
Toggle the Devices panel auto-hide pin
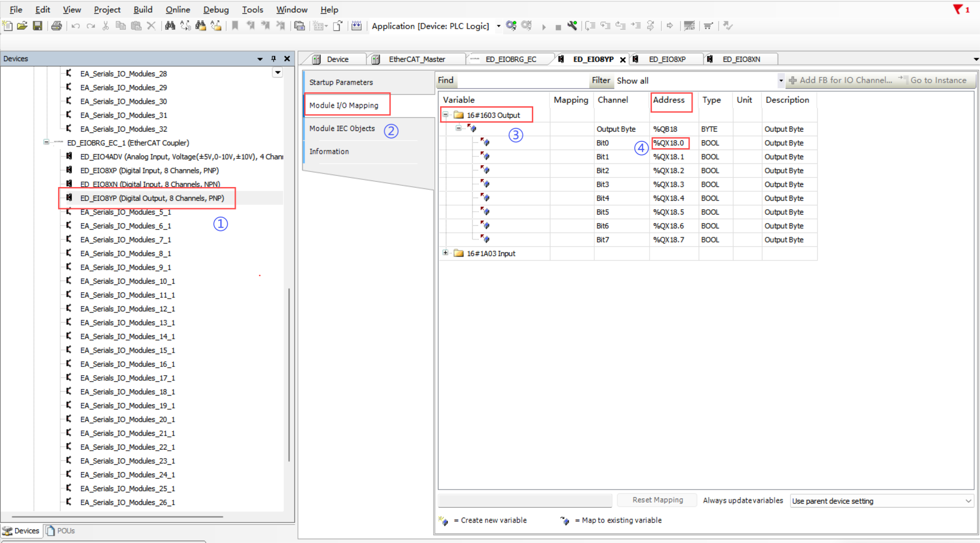pyautogui.click(x=273, y=58)
